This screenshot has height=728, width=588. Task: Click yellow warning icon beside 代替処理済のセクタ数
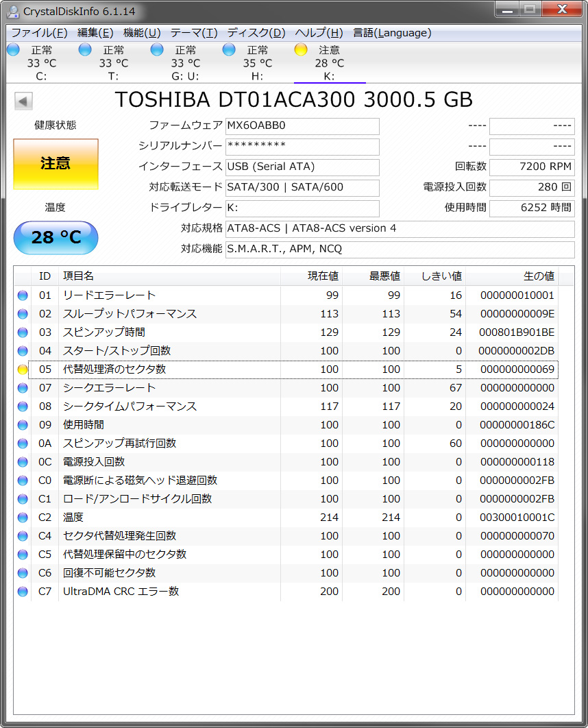point(23,369)
